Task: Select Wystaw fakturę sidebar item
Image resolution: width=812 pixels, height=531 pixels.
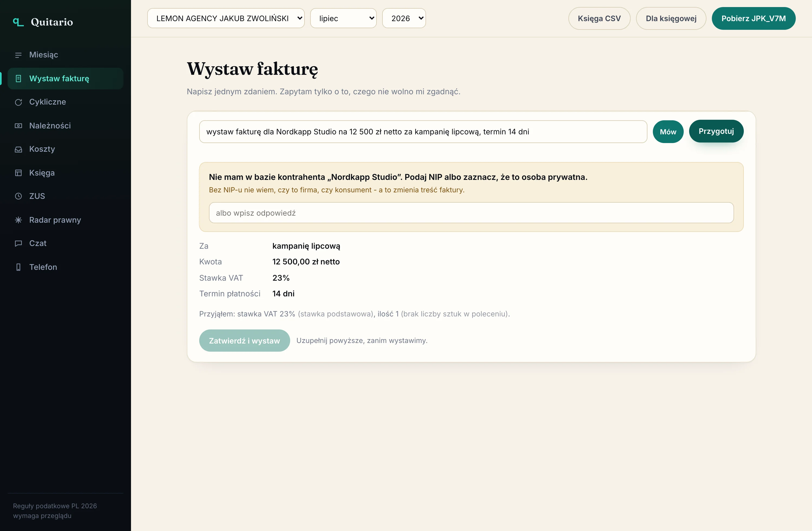Action: [66, 79]
